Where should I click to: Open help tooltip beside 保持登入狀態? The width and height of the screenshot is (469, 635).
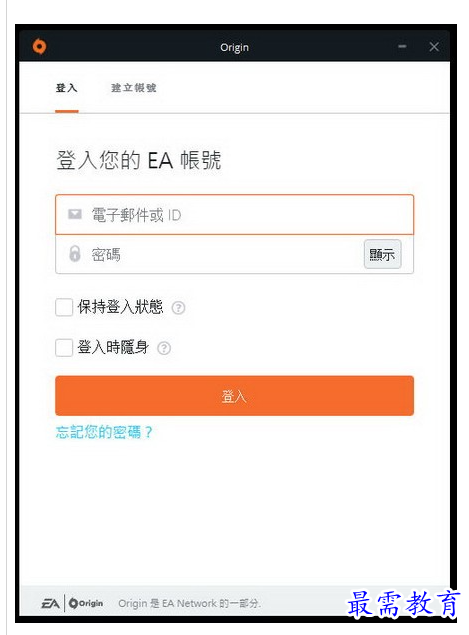tap(179, 308)
